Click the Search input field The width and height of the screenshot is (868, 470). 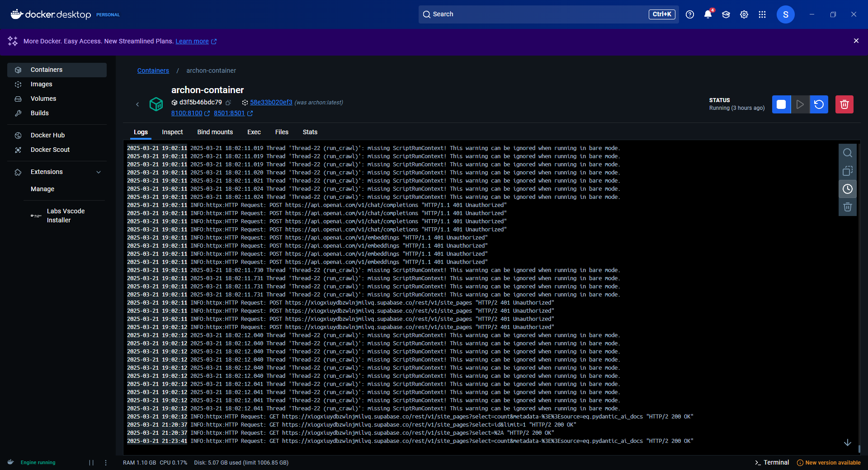(548, 14)
